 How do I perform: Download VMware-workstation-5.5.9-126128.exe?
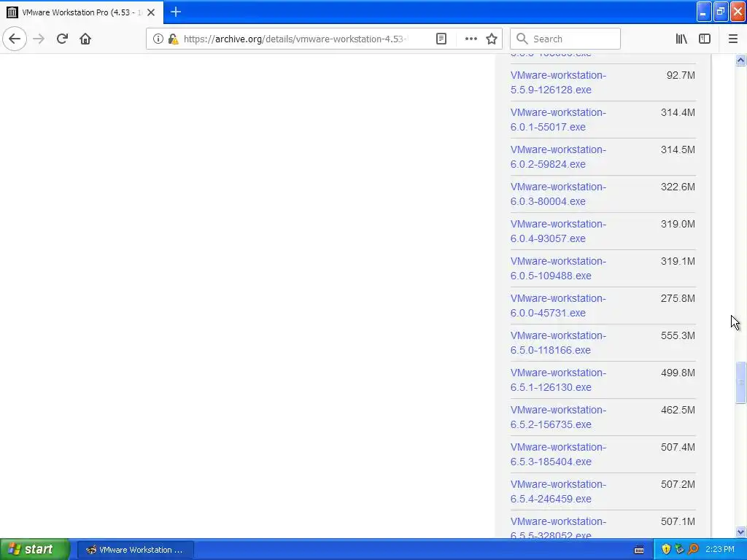point(558,82)
